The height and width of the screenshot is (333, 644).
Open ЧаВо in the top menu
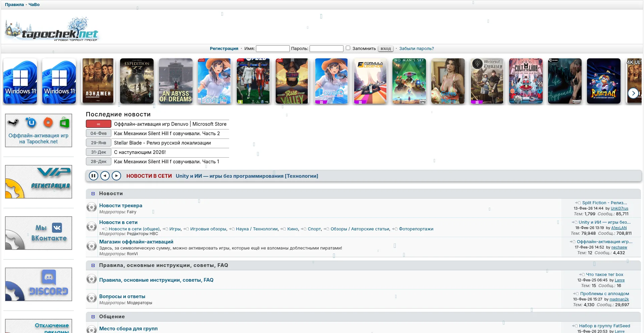(x=34, y=5)
